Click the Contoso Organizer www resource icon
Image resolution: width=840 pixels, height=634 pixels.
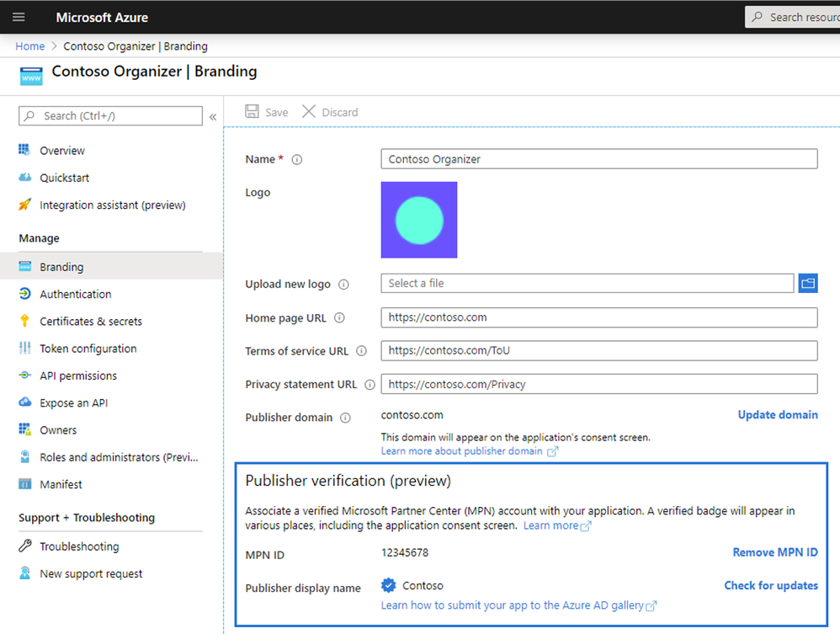point(31,76)
